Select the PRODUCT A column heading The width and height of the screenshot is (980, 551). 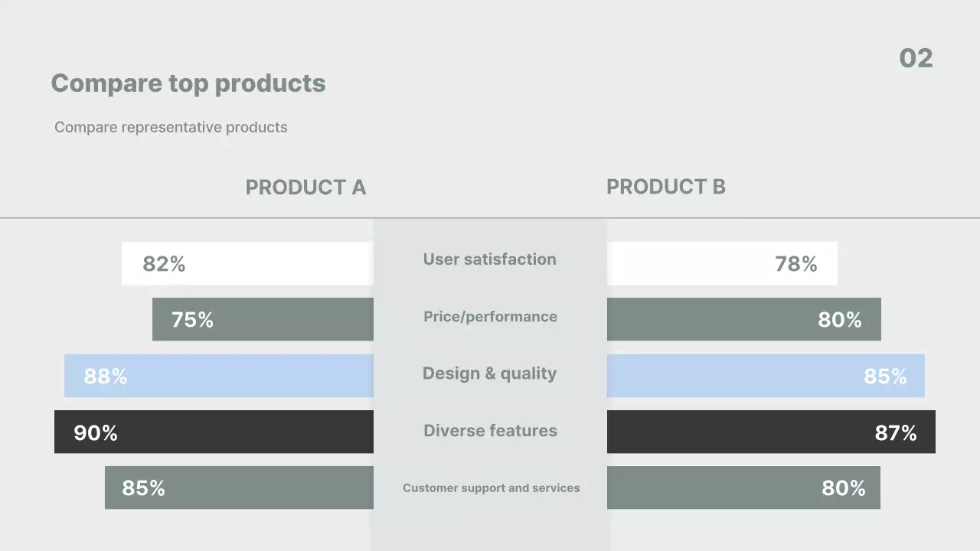(x=305, y=187)
